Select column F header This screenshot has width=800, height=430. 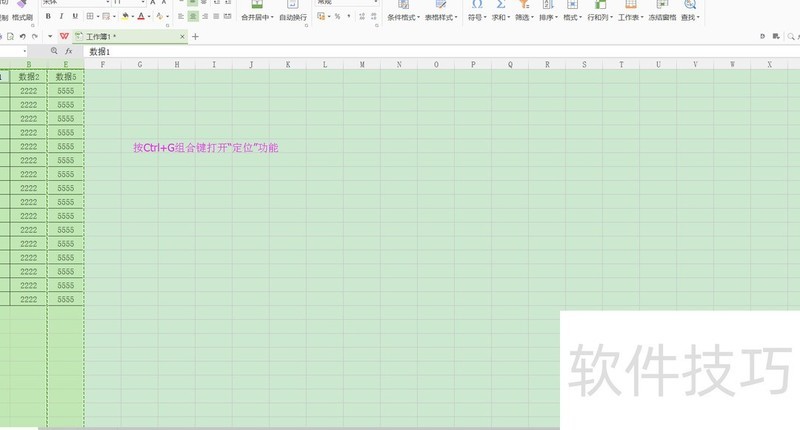[103, 65]
